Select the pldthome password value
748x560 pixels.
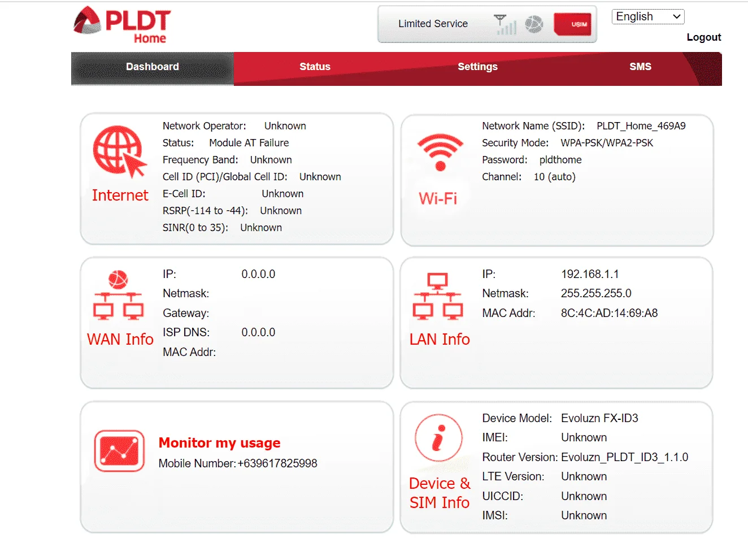tap(560, 160)
